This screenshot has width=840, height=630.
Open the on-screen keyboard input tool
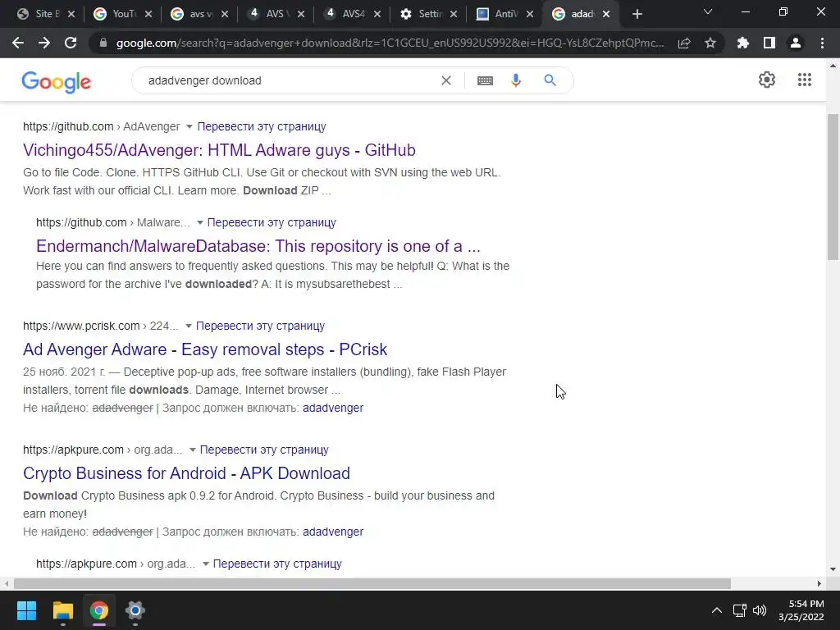pos(485,80)
